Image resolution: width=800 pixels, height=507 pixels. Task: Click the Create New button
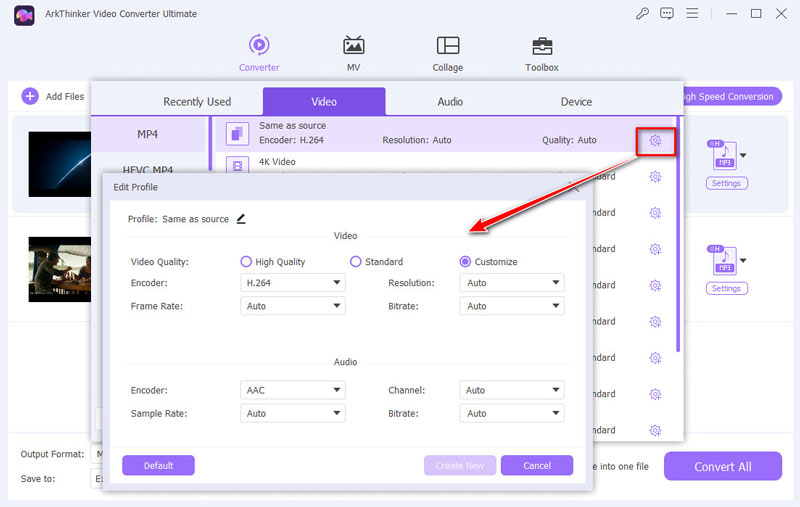(460, 465)
